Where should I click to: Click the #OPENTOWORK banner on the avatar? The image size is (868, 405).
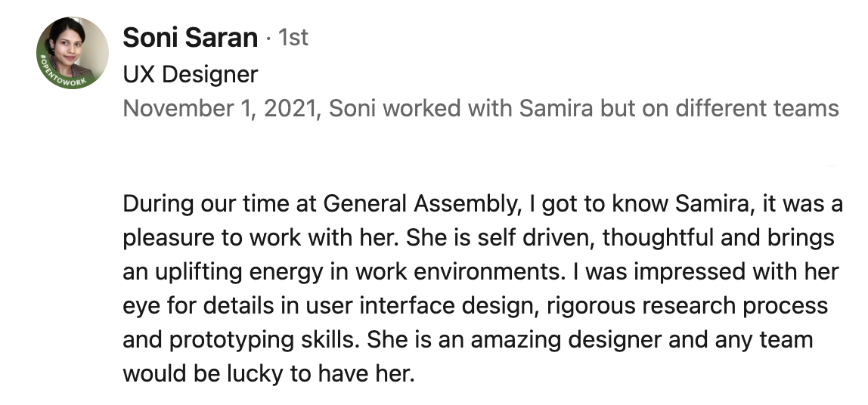(x=60, y=76)
